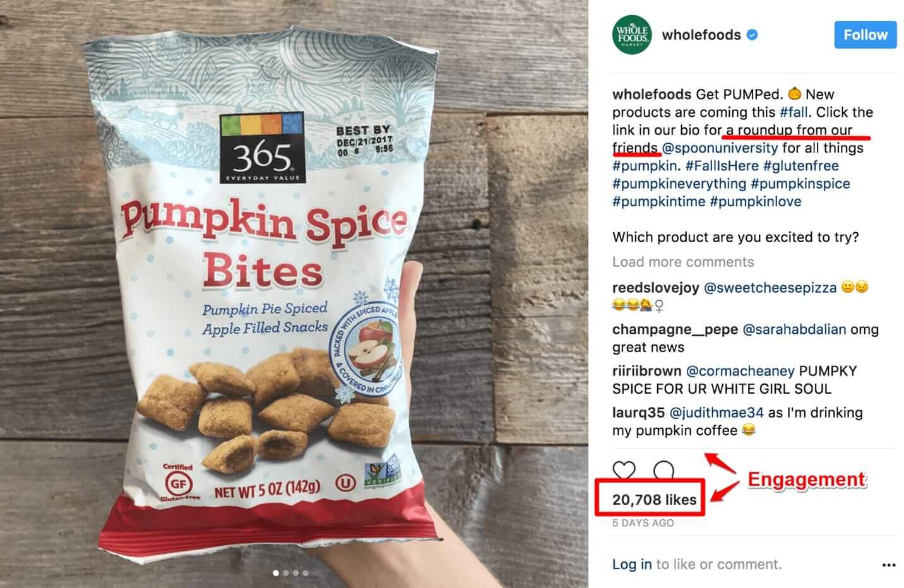This screenshot has width=904, height=588.
Task: View the 20,708 likes list
Action: click(655, 500)
